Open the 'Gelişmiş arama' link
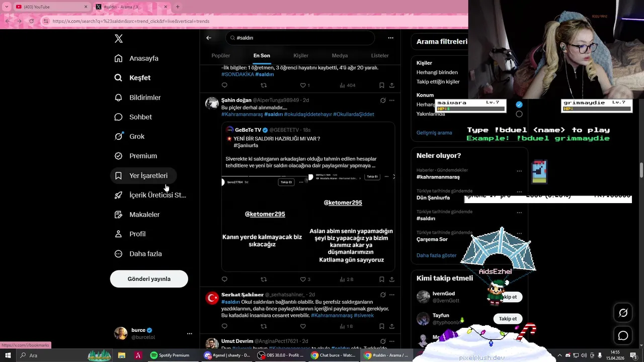644x362 pixels. coord(434,133)
